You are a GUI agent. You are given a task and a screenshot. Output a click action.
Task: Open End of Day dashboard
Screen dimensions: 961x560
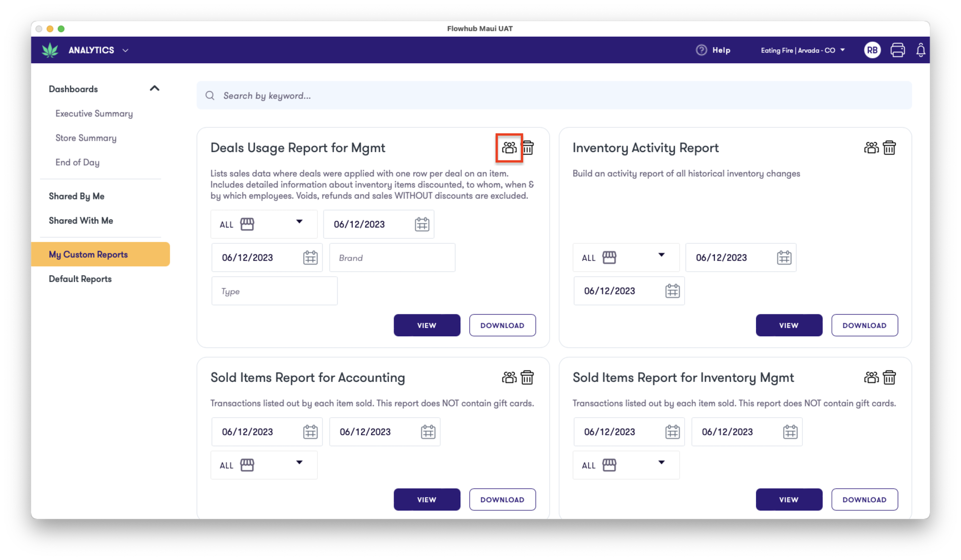[x=77, y=162]
